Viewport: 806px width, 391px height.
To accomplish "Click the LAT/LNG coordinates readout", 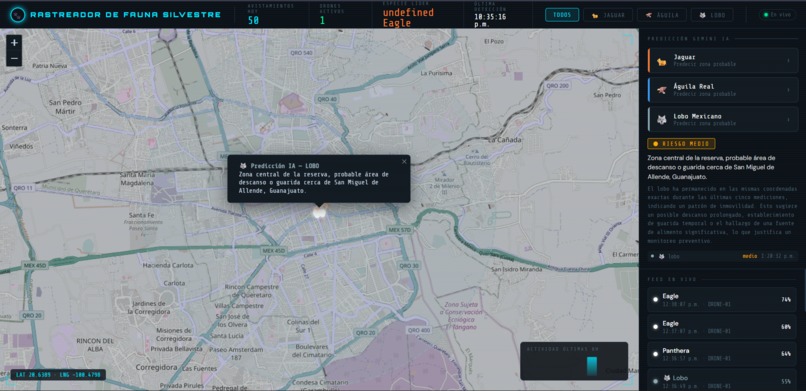I will point(58,375).
